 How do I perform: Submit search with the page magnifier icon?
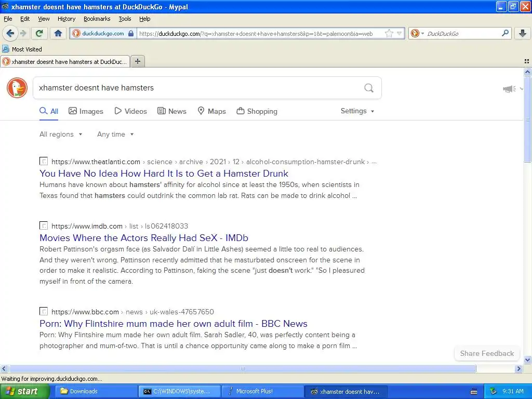(369, 88)
